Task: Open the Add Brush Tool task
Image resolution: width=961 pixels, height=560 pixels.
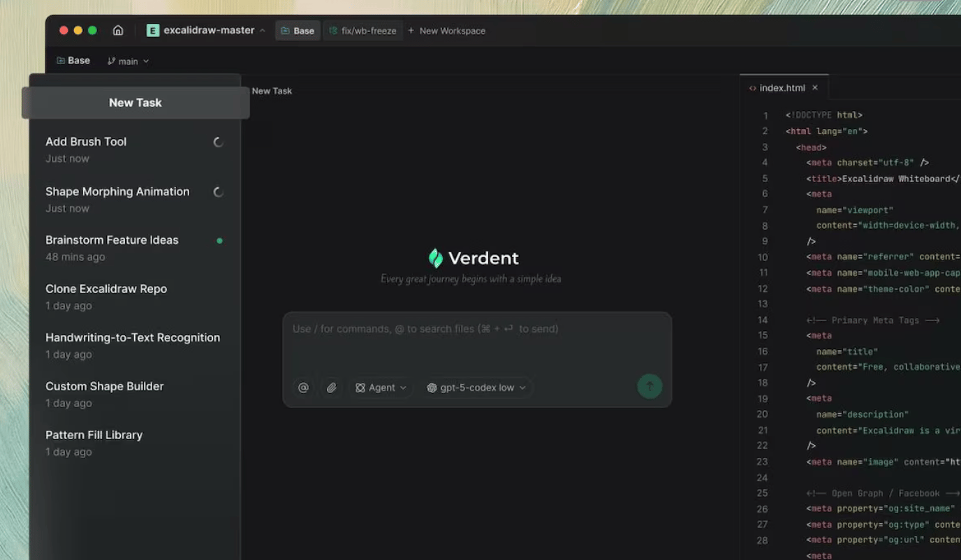Action: (135, 149)
